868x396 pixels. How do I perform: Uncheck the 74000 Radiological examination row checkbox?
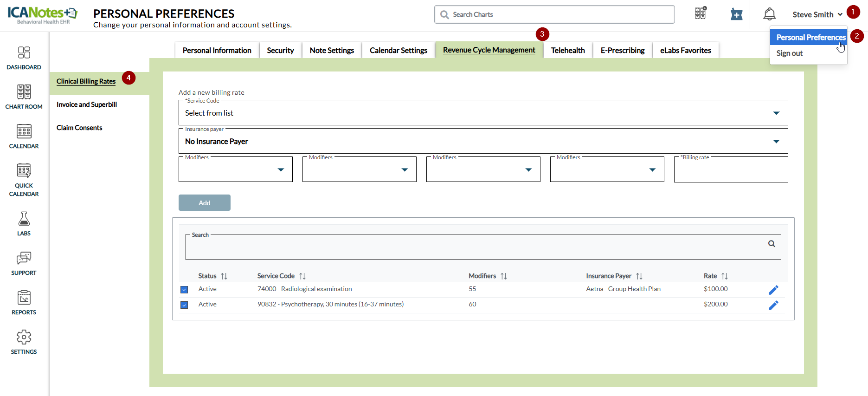(x=184, y=290)
